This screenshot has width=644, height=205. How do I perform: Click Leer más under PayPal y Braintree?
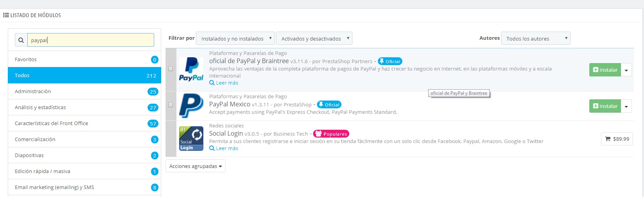[224, 83]
